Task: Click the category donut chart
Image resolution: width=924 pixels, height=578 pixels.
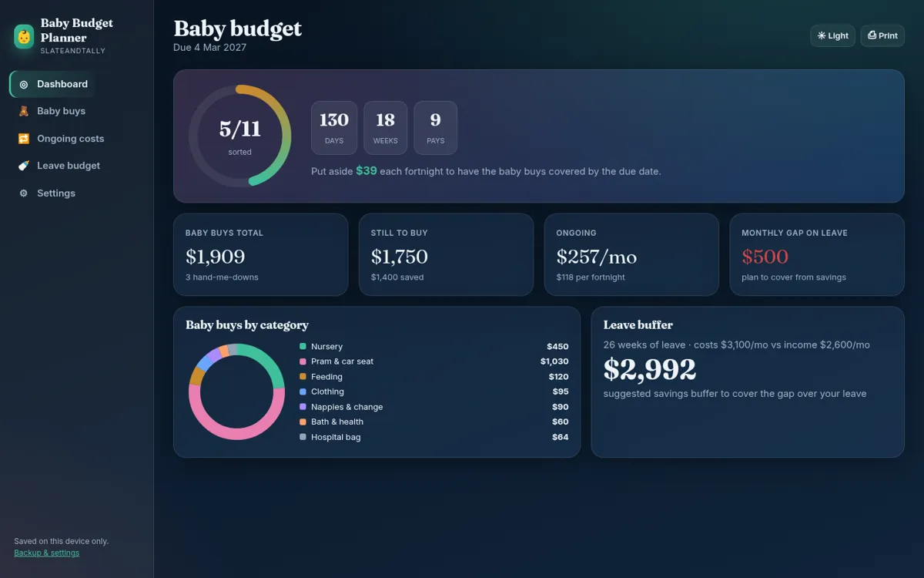Action: pos(236,391)
